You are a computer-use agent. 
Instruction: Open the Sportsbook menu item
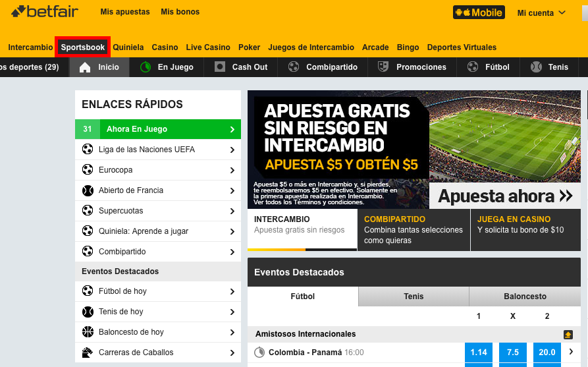point(82,47)
